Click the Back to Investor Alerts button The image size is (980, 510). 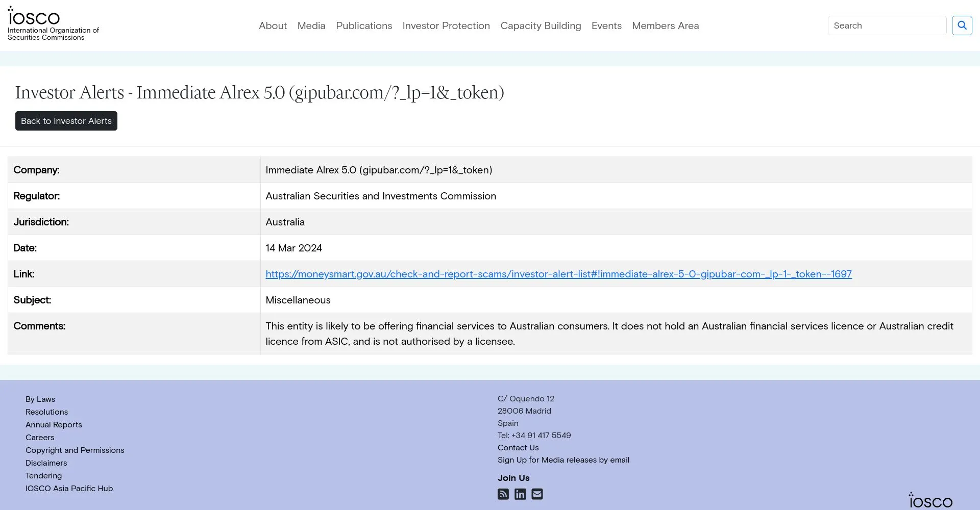pyautogui.click(x=66, y=121)
